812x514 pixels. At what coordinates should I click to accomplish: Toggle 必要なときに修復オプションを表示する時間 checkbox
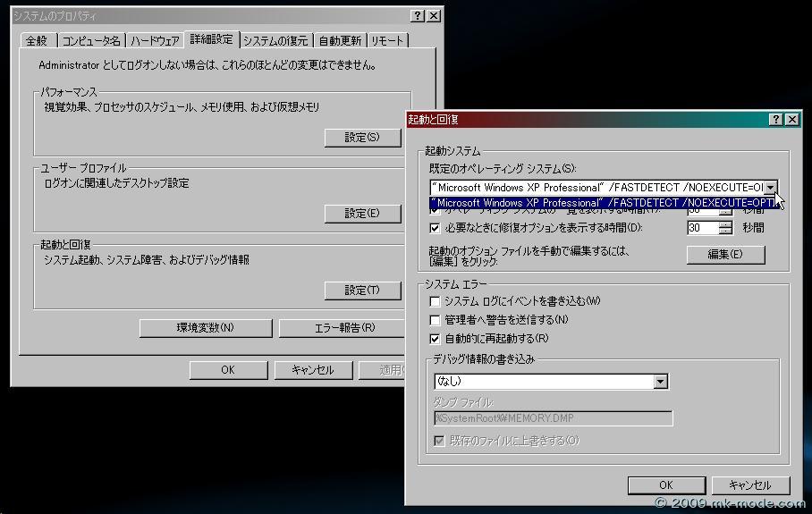[435, 228]
